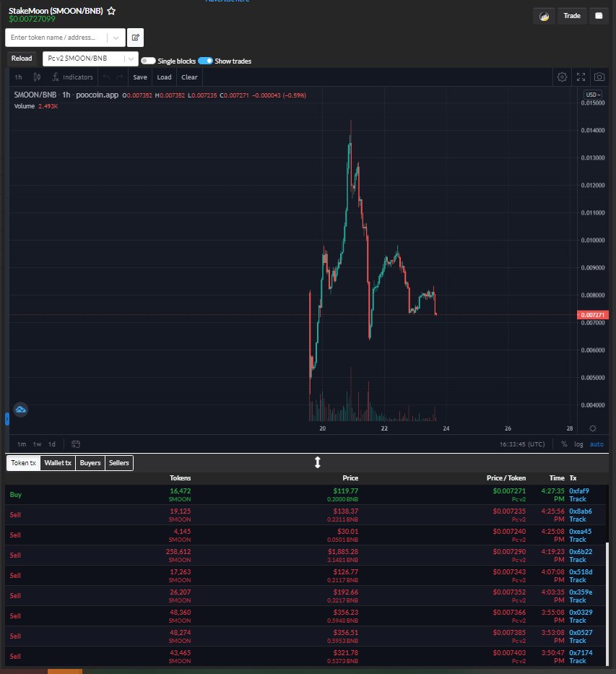Open transaction 0x7174 link
This screenshot has width=616, height=674.
pos(581,652)
